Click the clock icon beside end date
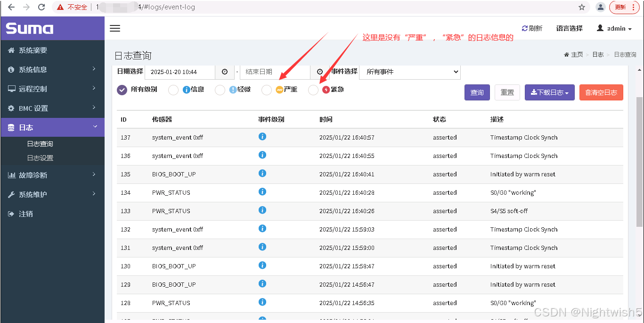This screenshot has width=644, height=323. pos(320,72)
